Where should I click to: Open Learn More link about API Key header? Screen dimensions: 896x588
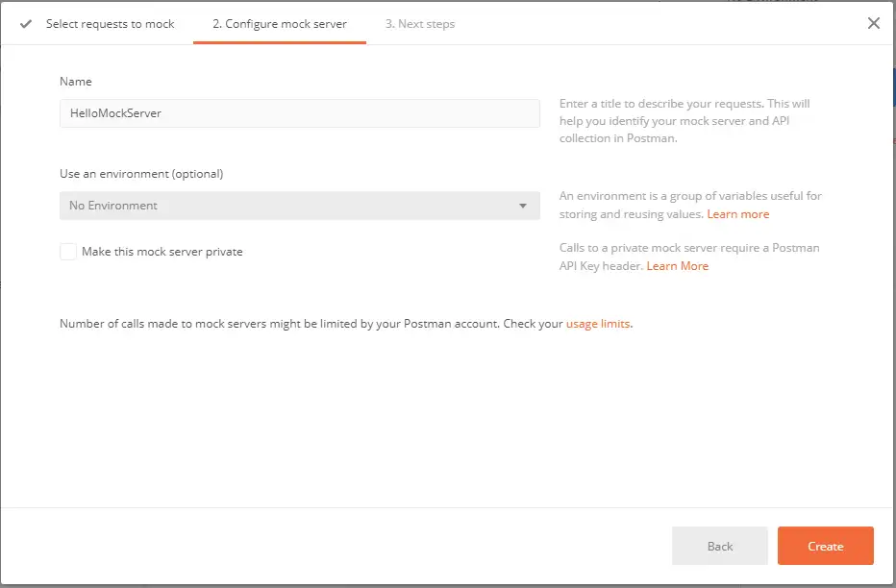tap(677, 266)
